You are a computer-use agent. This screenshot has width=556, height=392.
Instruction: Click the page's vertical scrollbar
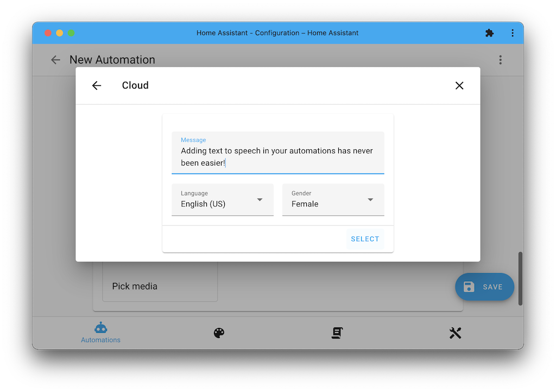(x=520, y=278)
